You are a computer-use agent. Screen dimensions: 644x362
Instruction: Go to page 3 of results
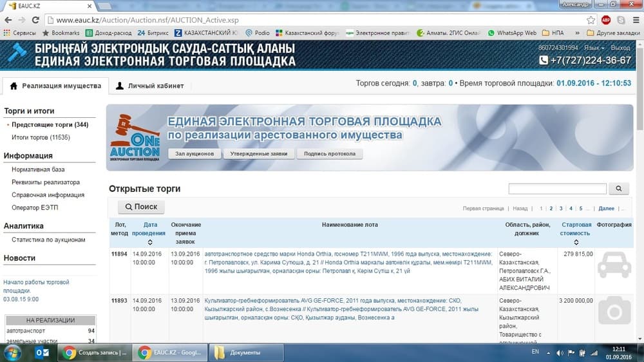point(561,208)
